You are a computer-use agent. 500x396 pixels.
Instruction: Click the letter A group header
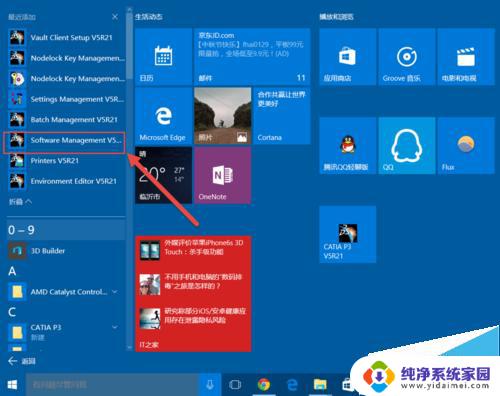click(x=12, y=271)
